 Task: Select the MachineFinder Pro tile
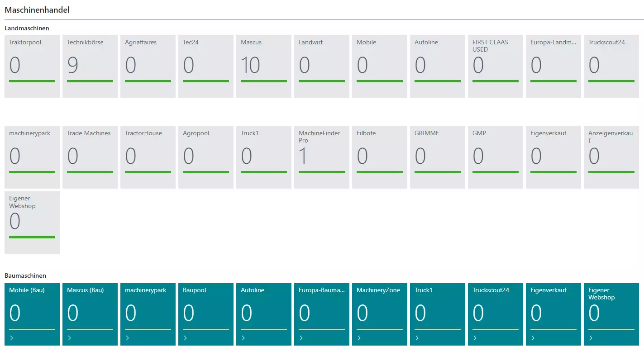321,157
